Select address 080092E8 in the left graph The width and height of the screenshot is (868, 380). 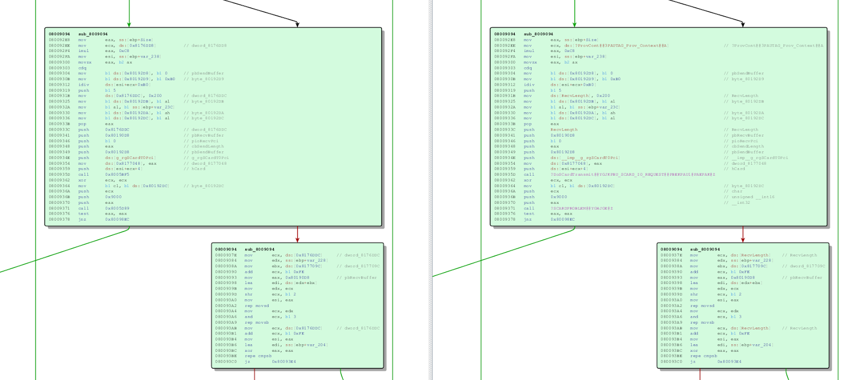[59, 40]
